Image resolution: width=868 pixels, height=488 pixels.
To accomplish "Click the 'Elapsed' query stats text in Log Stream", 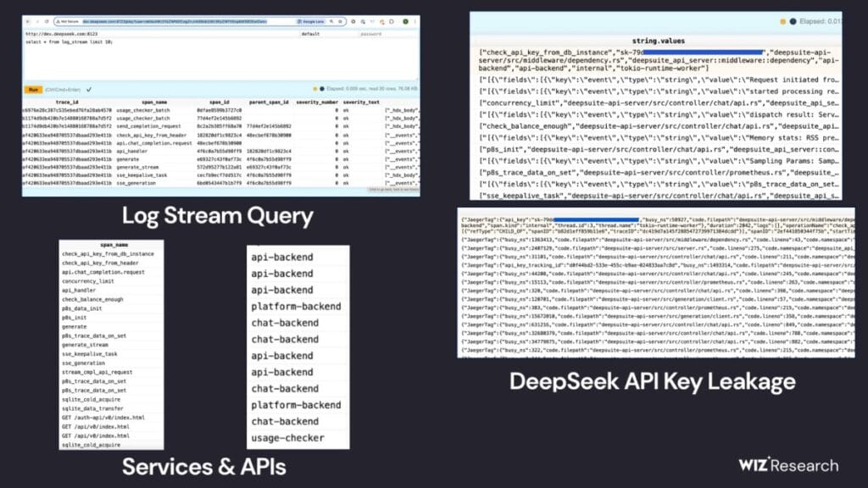I will tap(371, 88).
